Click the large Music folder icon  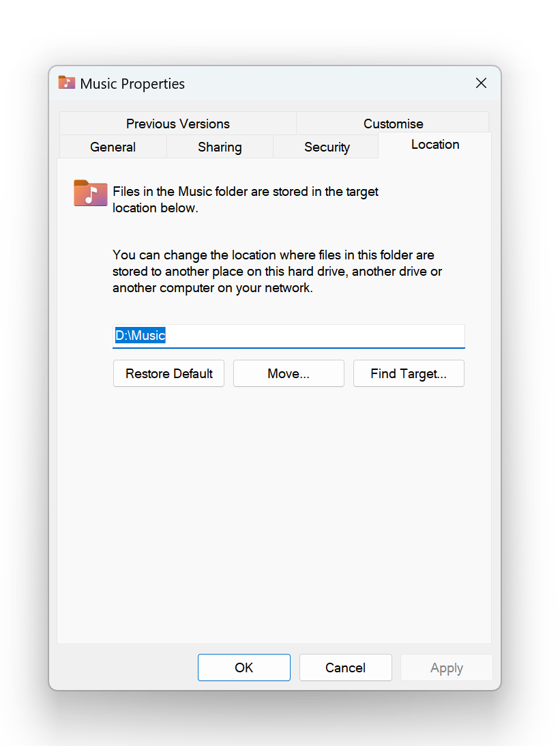[x=90, y=193]
